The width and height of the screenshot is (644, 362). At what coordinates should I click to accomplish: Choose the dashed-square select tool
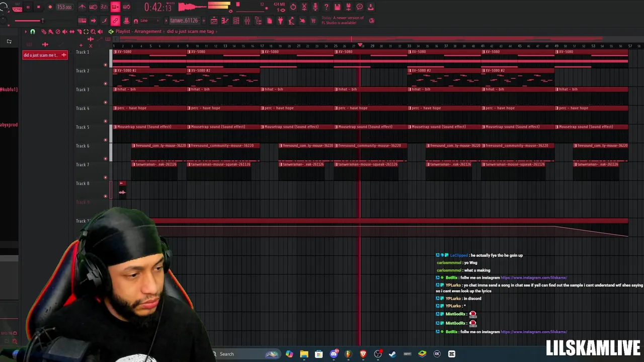pos(86,32)
